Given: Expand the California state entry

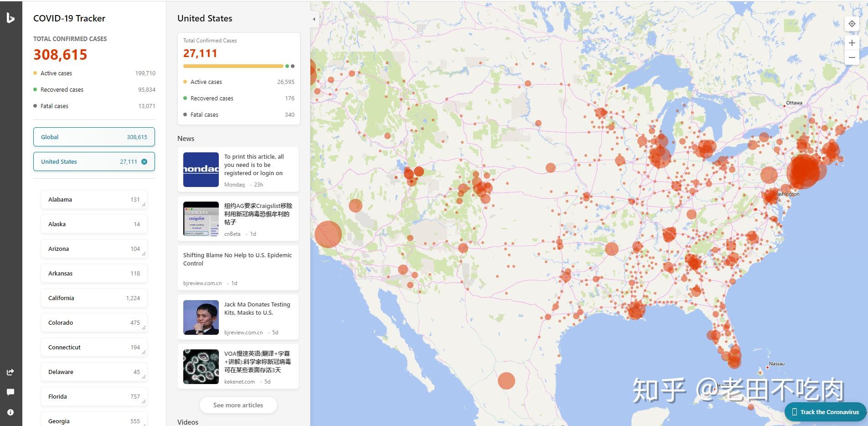Looking at the screenshot, I should 94,298.
